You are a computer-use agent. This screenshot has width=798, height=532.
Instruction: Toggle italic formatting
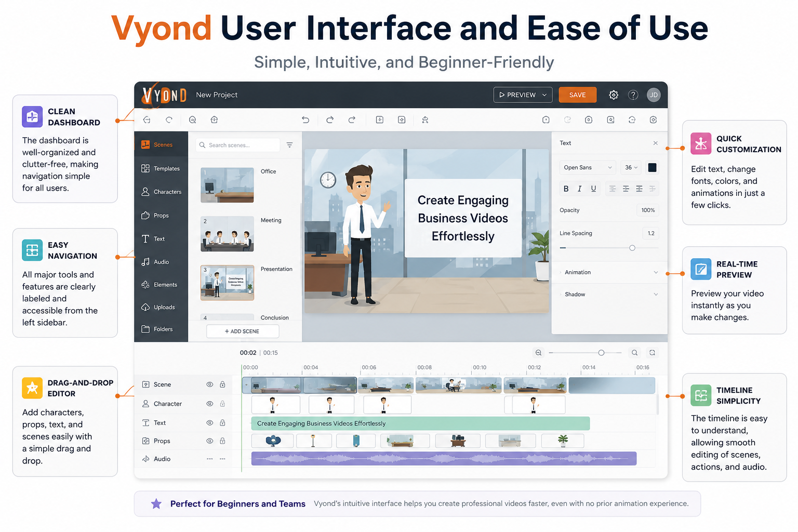[579, 189]
